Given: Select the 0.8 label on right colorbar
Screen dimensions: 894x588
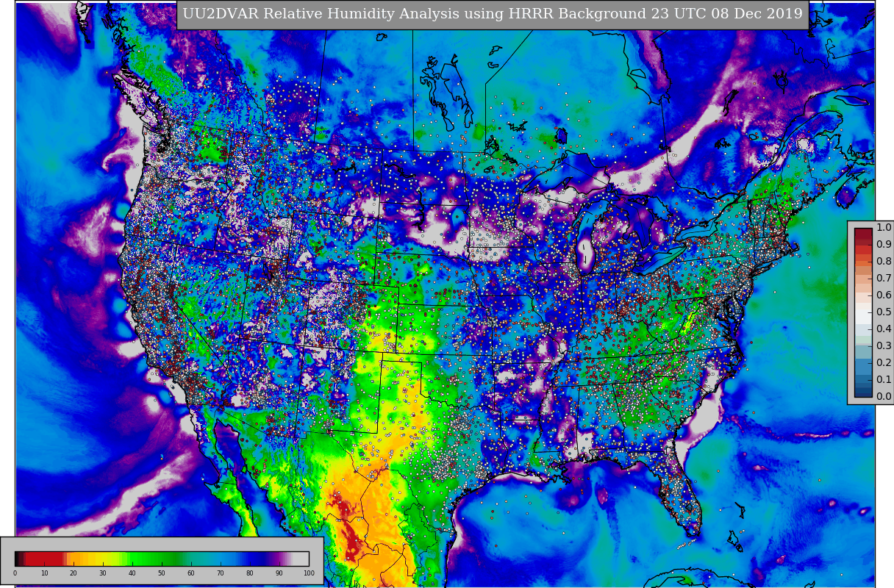Looking at the screenshot, I should pyautogui.click(x=884, y=262).
